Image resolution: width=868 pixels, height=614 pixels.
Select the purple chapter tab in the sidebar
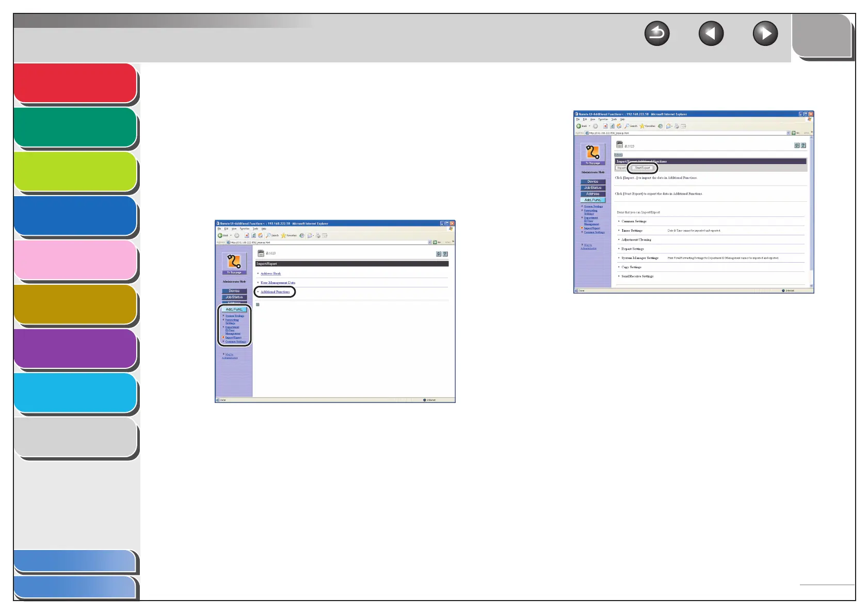(75, 349)
